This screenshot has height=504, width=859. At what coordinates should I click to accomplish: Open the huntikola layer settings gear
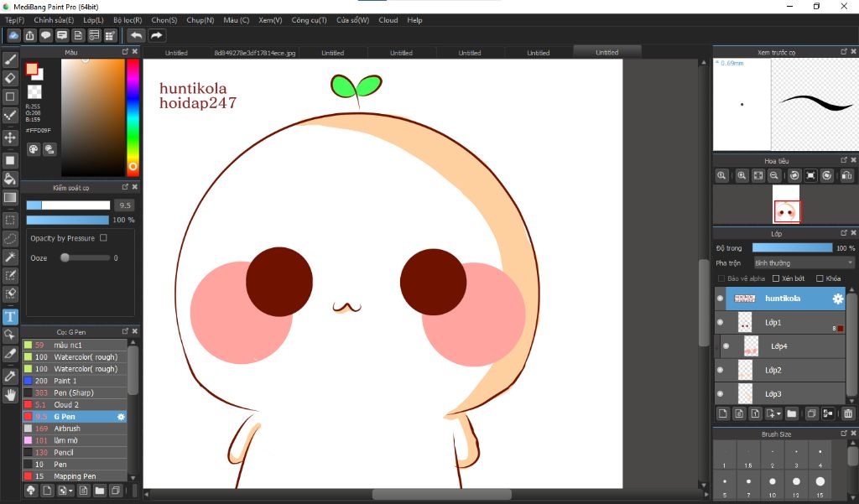click(838, 299)
